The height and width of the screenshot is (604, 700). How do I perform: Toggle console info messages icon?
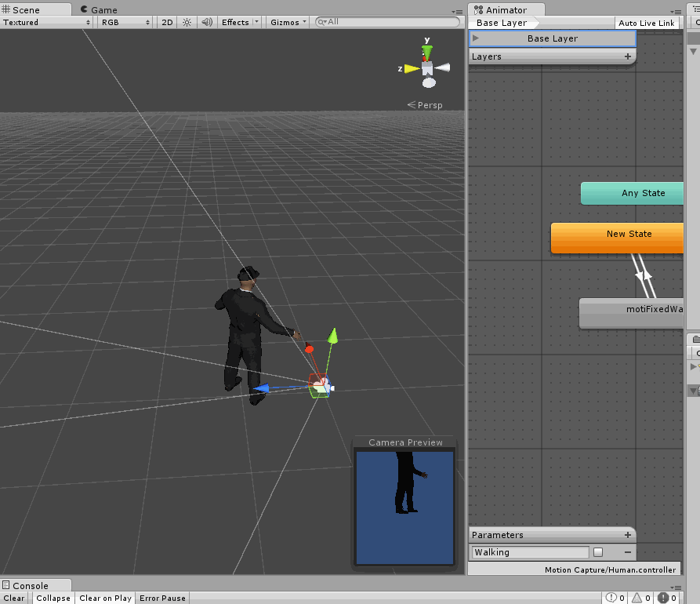[615, 598]
